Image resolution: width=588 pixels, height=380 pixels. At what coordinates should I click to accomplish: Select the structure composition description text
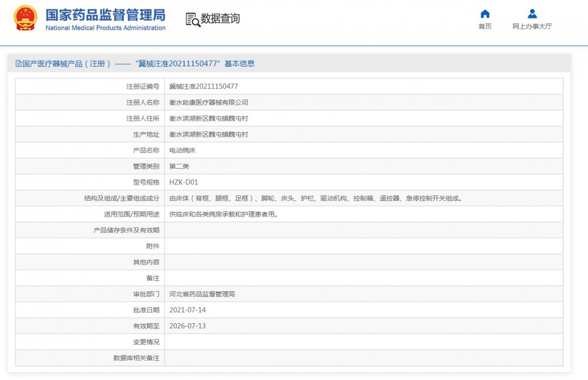click(x=316, y=199)
